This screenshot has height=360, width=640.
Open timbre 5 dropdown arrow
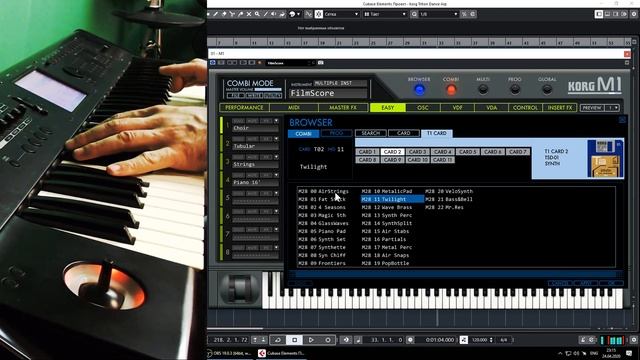tap(276, 193)
